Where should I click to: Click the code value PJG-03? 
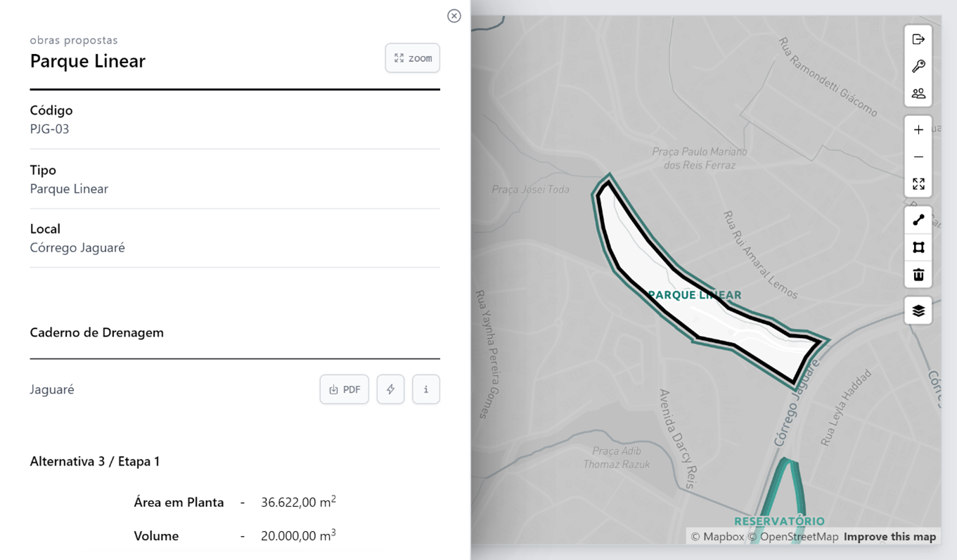pyautogui.click(x=49, y=129)
